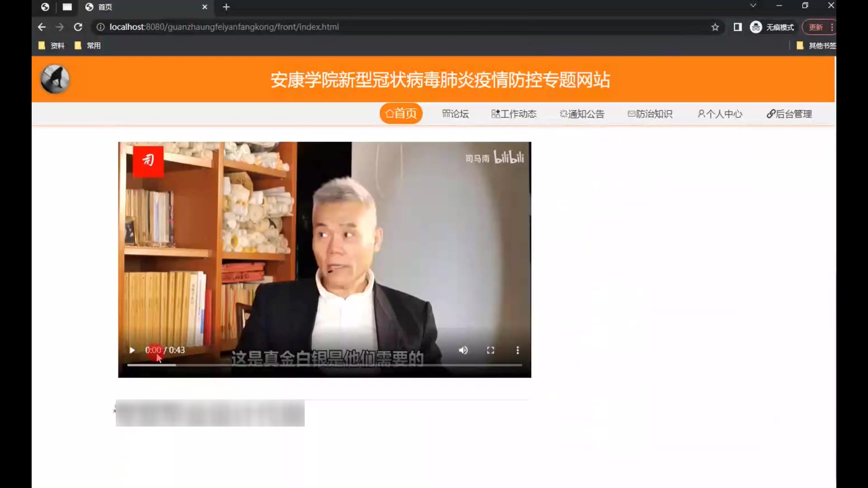868x488 pixels.
Task: Go to 工作动态 navigation item
Action: pos(514,114)
